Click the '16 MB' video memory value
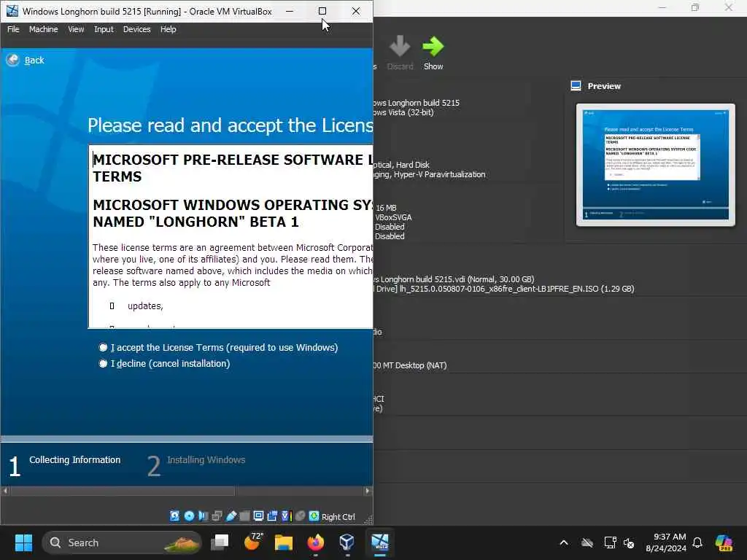747x560 pixels. click(386, 208)
